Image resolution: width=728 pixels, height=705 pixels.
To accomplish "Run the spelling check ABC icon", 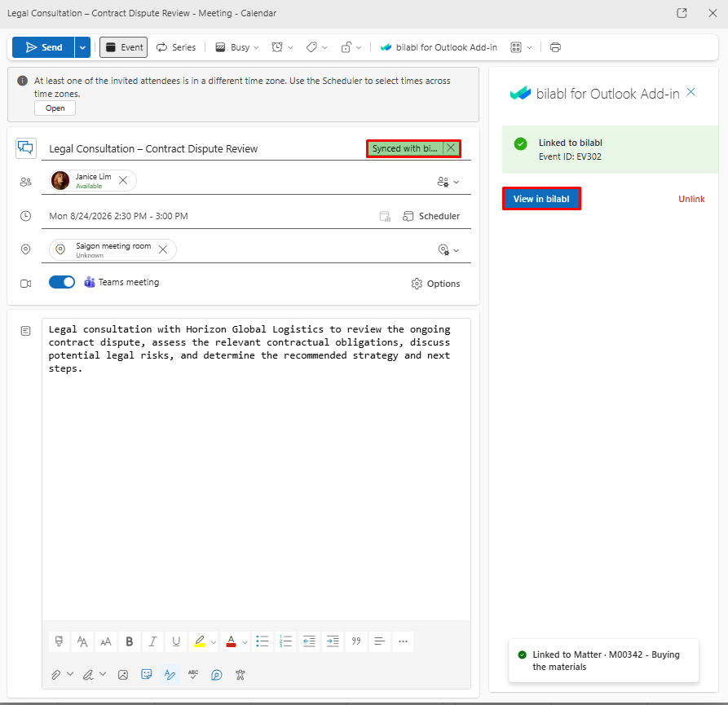I will pos(193,675).
